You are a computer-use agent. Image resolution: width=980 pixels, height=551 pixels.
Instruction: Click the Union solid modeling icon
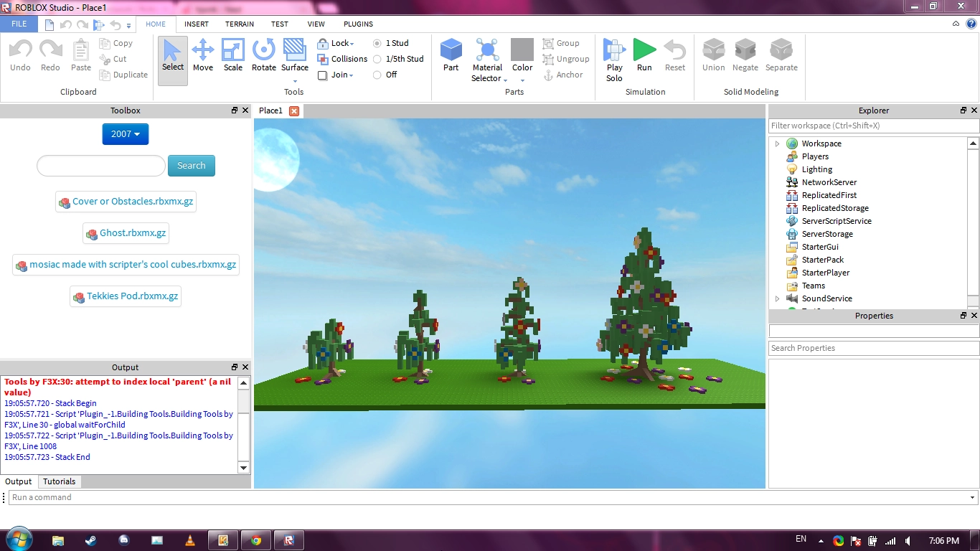click(713, 55)
